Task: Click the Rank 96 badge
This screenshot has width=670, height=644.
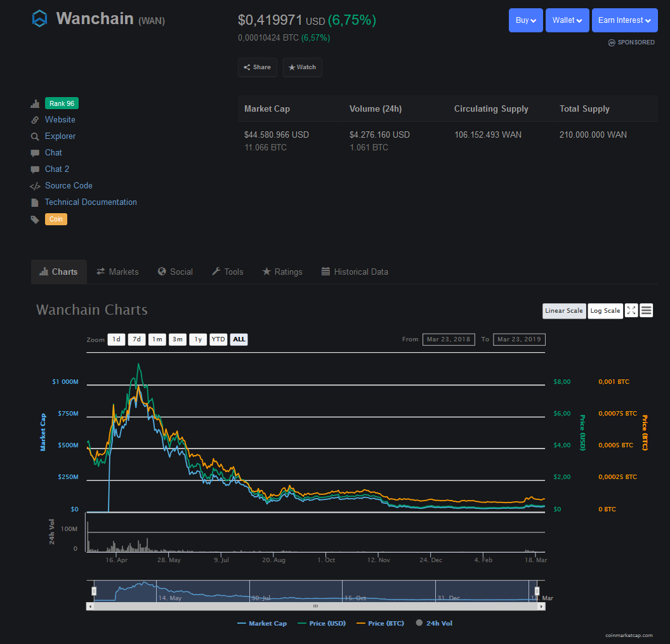Action: (x=62, y=103)
